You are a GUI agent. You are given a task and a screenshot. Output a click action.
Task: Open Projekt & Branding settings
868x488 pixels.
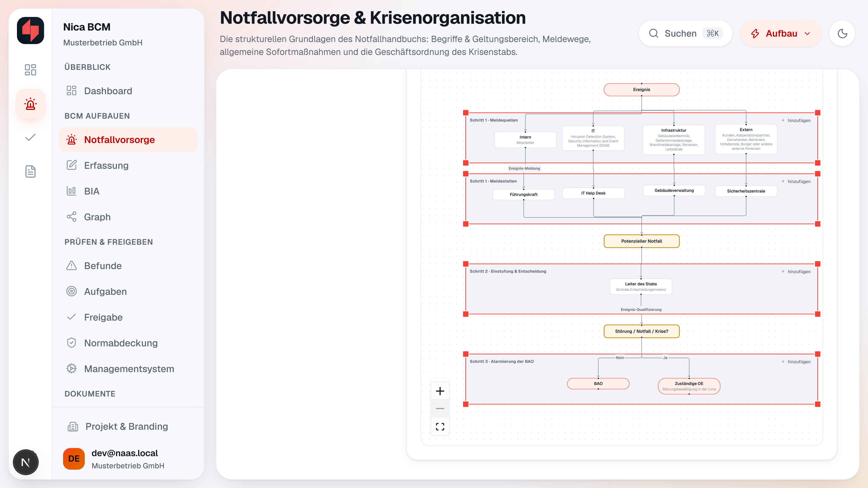click(x=128, y=426)
